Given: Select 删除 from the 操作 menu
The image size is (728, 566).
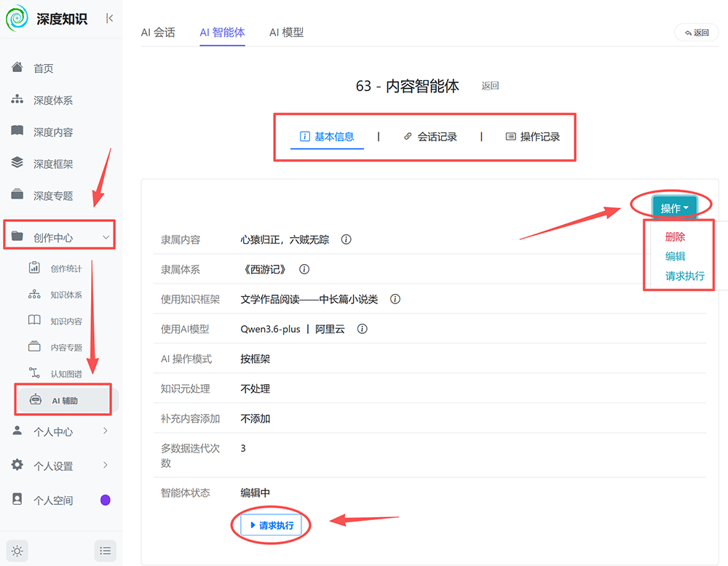Looking at the screenshot, I should pos(675,236).
